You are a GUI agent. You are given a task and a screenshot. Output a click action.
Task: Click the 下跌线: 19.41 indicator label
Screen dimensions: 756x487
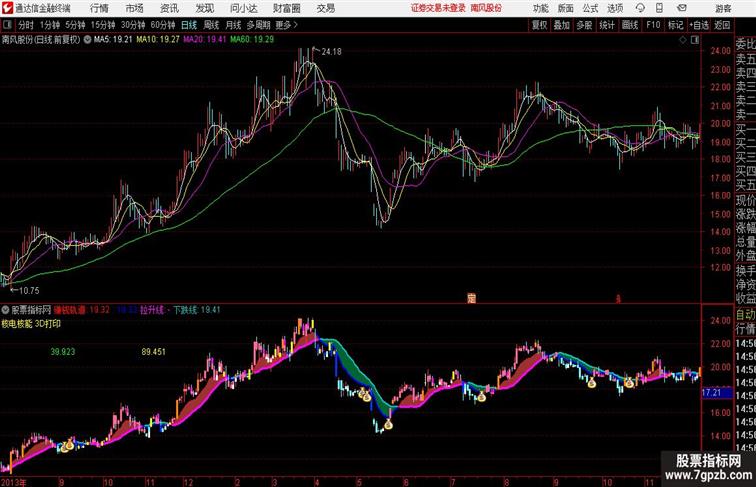196,310
